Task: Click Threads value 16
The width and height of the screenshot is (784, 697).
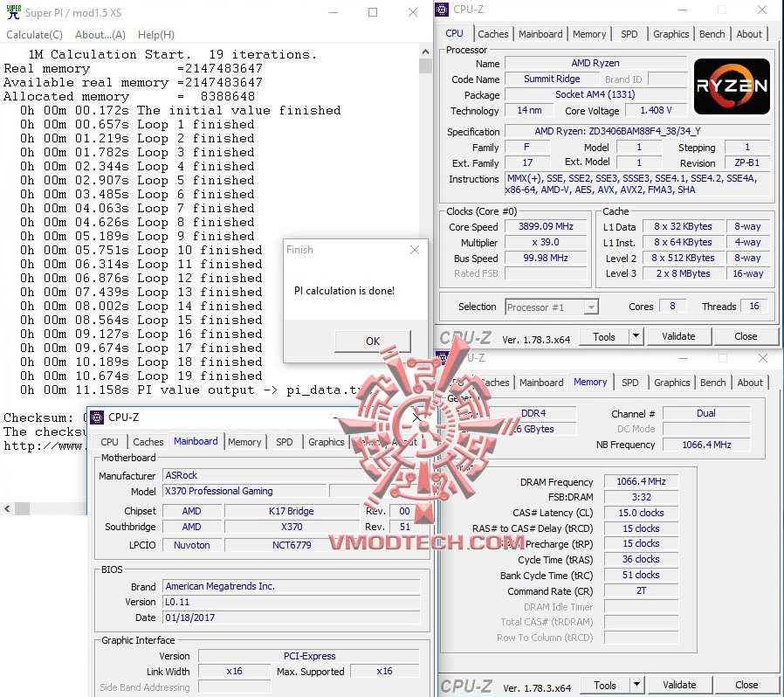Action: coord(754,306)
